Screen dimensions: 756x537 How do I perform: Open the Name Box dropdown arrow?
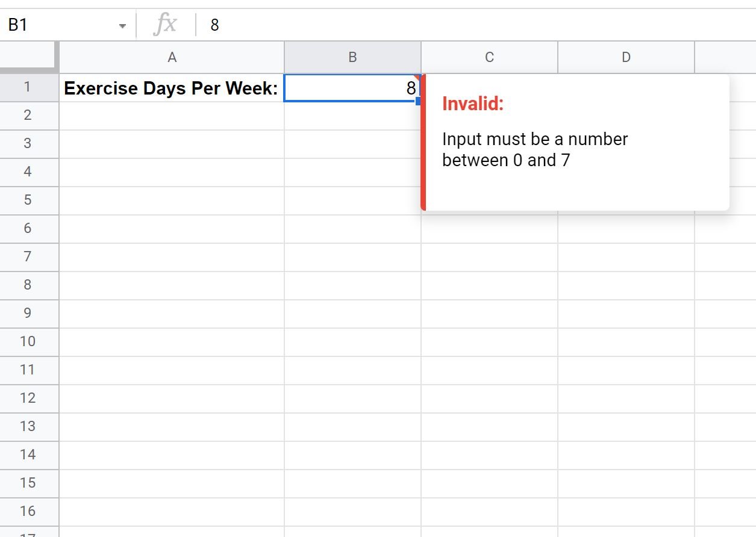pyautogui.click(x=122, y=26)
